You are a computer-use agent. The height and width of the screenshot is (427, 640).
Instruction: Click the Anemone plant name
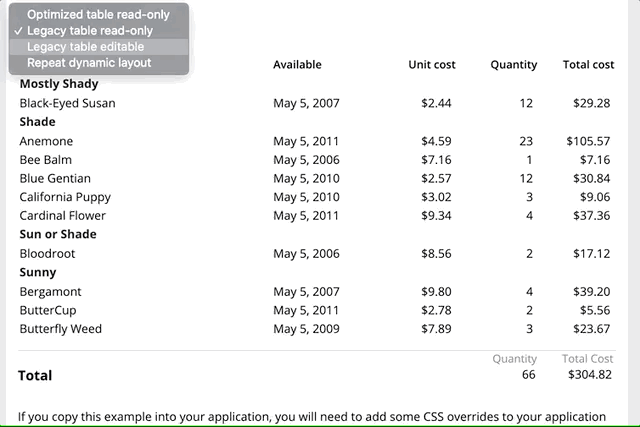(x=46, y=141)
